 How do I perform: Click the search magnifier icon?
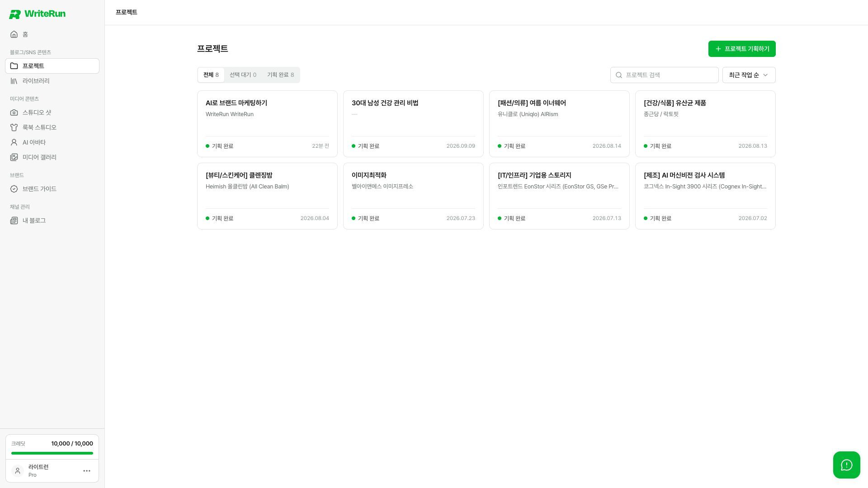pyautogui.click(x=619, y=75)
